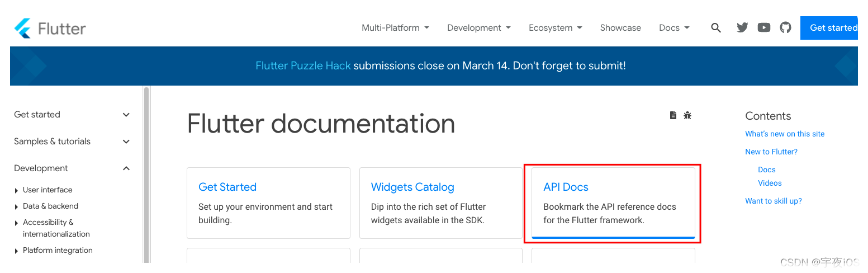Open the Widgets Catalog card
Screen dimensions: 868x273
point(441,203)
